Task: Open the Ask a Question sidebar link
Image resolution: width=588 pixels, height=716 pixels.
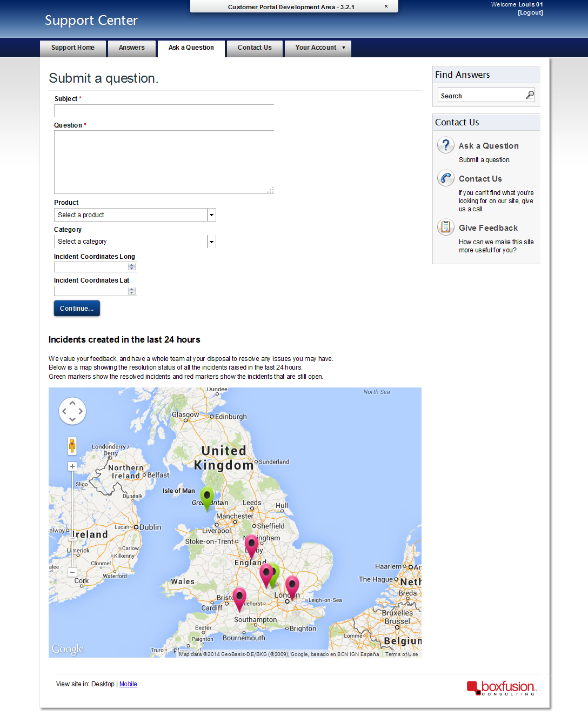Action: click(489, 146)
